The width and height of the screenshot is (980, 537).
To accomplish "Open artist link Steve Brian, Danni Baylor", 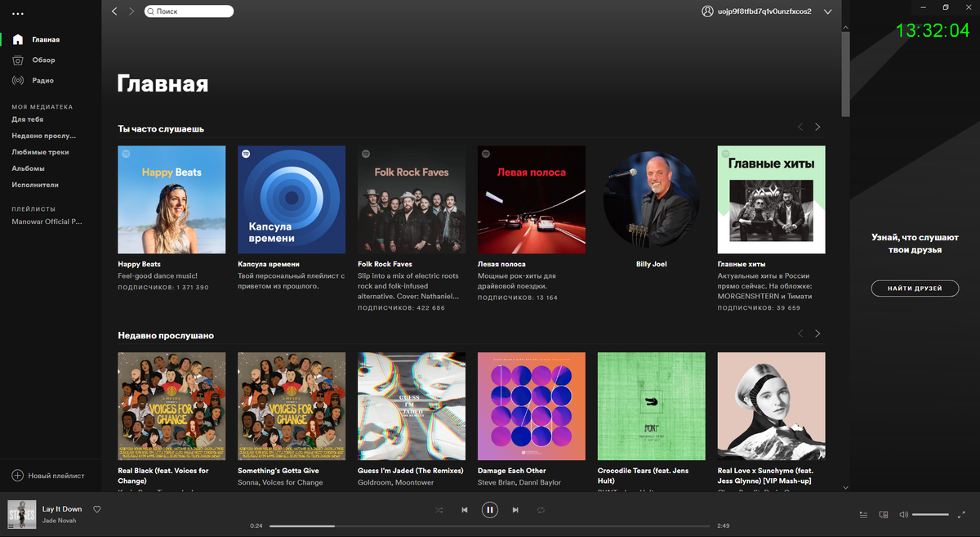I will [x=519, y=482].
